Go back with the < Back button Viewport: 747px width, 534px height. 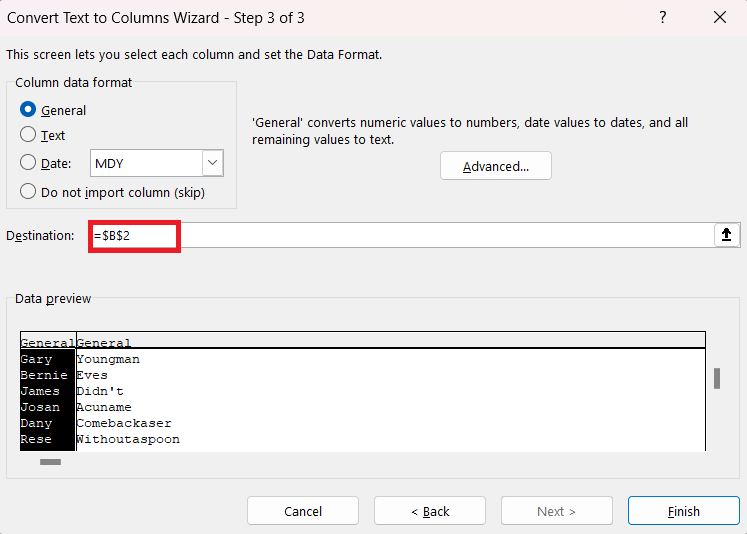tap(430, 511)
